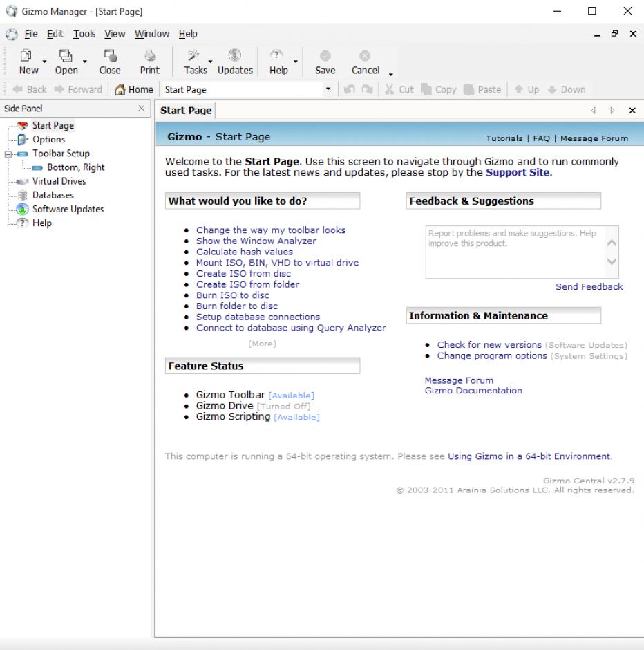This screenshot has width=644, height=650.
Task: Open the Edit menu
Action: click(55, 34)
